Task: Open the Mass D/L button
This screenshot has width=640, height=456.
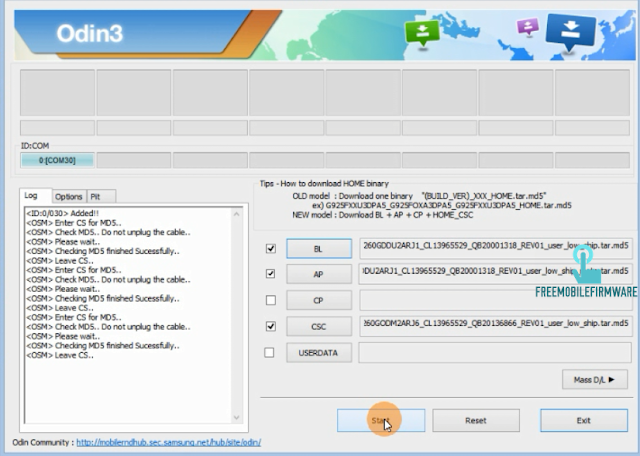Action: (x=594, y=380)
